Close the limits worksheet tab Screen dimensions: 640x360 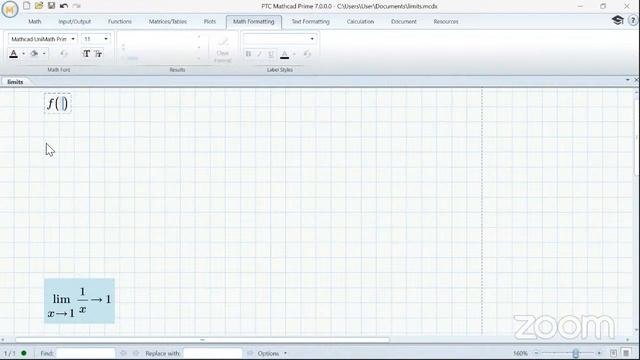(636, 80)
